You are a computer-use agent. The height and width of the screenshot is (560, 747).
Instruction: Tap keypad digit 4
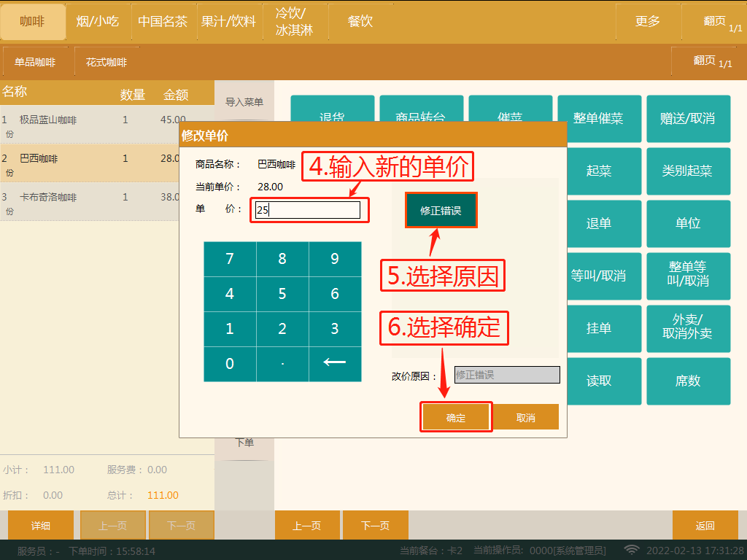pos(230,294)
